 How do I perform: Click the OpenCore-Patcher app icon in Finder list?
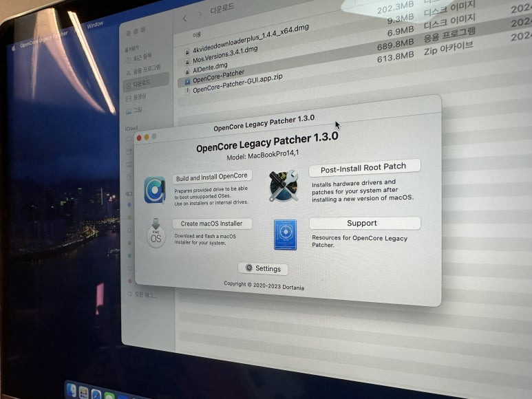pyautogui.click(x=187, y=82)
